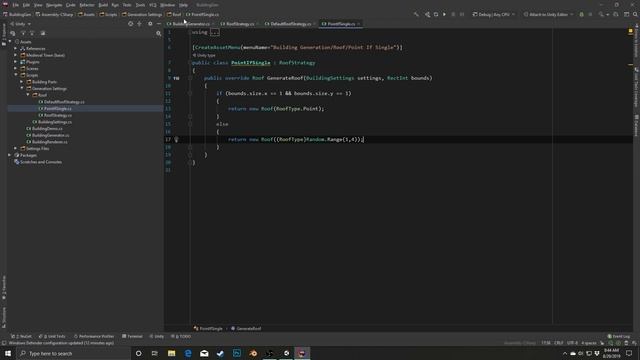Screen dimensions: 640x360
Task: Close the PointIfSingle.cs editor tab
Action: point(359,24)
